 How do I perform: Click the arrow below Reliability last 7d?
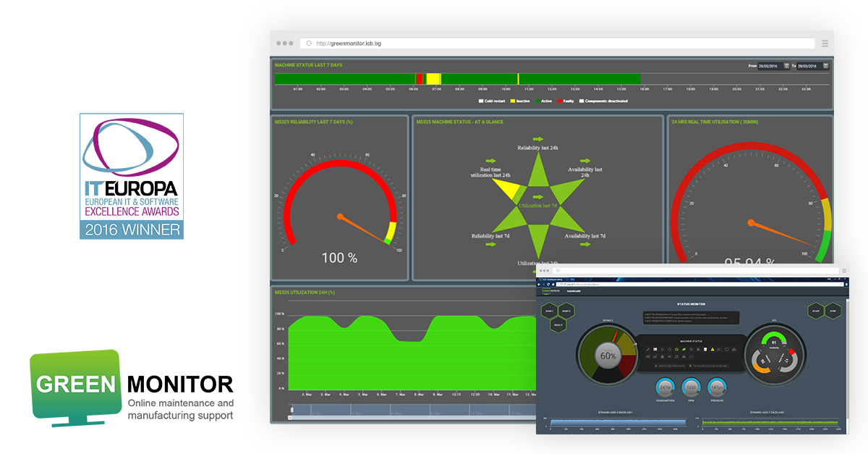[491, 245]
